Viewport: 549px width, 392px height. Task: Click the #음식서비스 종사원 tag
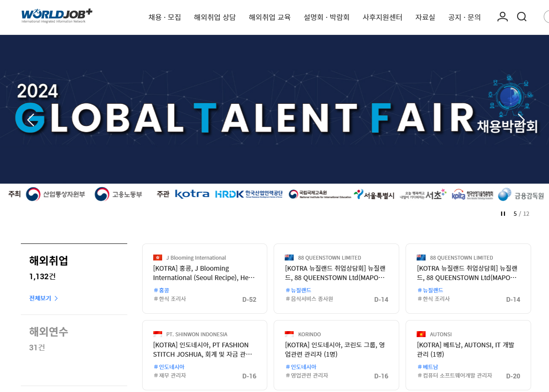(x=309, y=299)
